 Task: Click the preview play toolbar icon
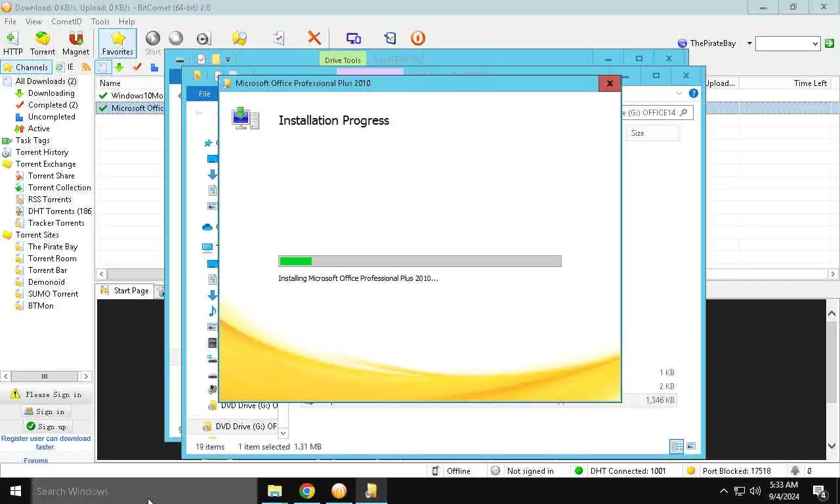click(203, 39)
